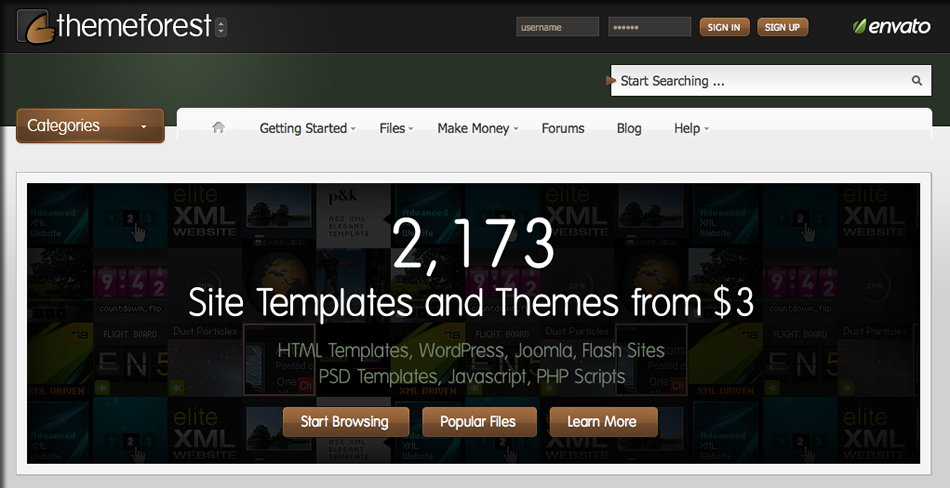Click the 'Site Templates and Themes from $3' headline
950x488 pixels.
[x=472, y=302]
